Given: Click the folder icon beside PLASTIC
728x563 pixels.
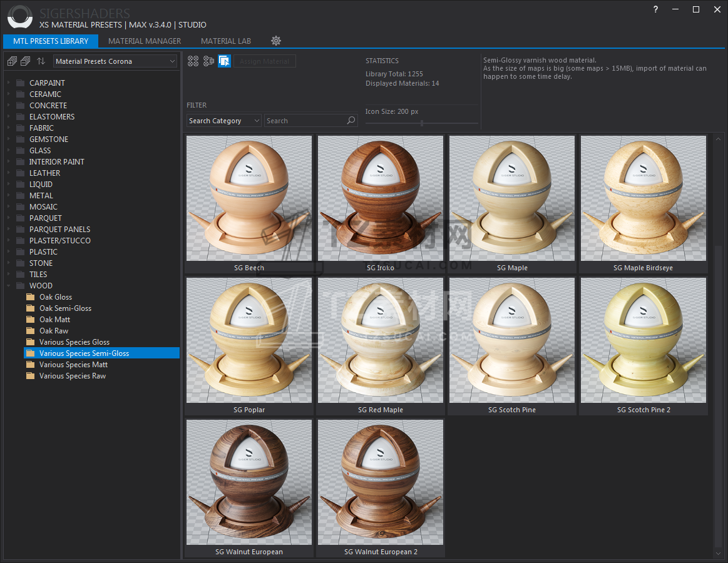Looking at the screenshot, I should point(21,252).
